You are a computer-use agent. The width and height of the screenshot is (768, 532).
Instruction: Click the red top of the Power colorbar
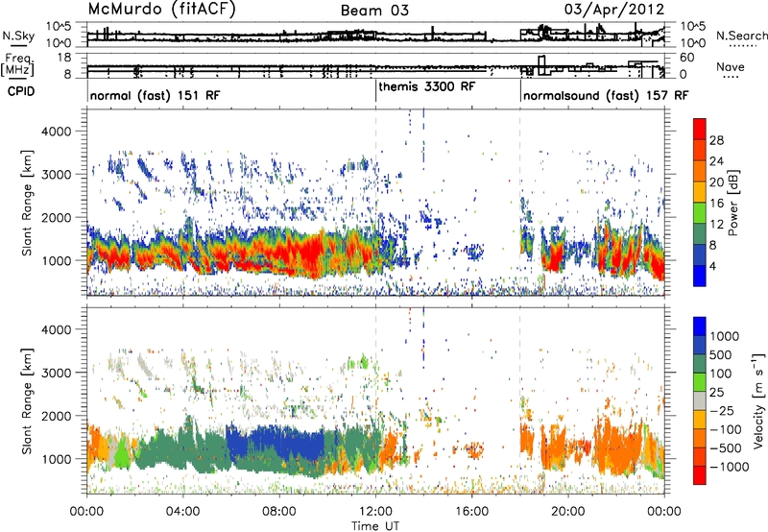pos(700,129)
